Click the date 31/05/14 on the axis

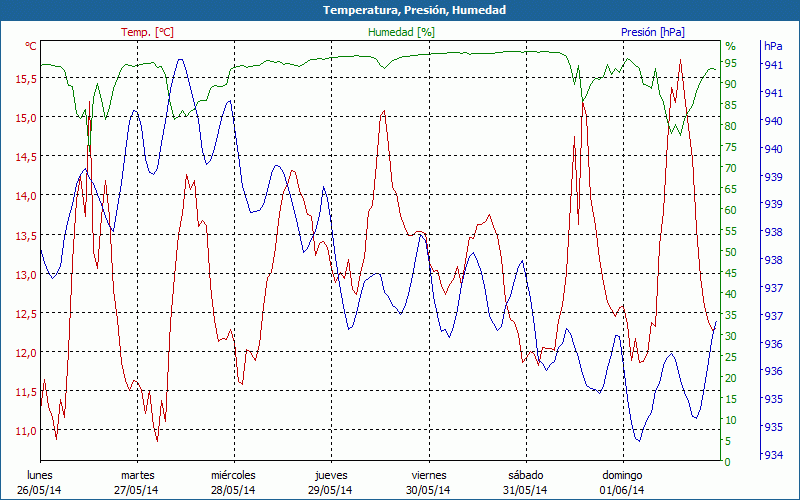525,490
